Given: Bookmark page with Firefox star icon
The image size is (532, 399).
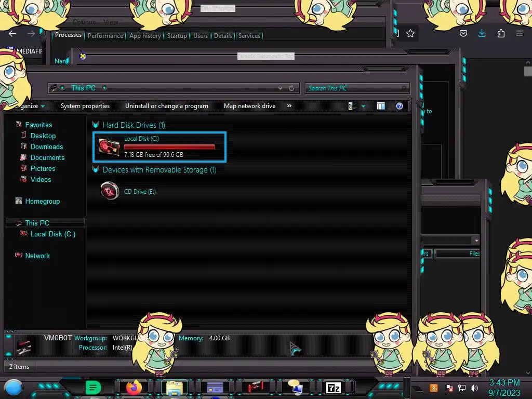Looking at the screenshot, I should point(410,33).
